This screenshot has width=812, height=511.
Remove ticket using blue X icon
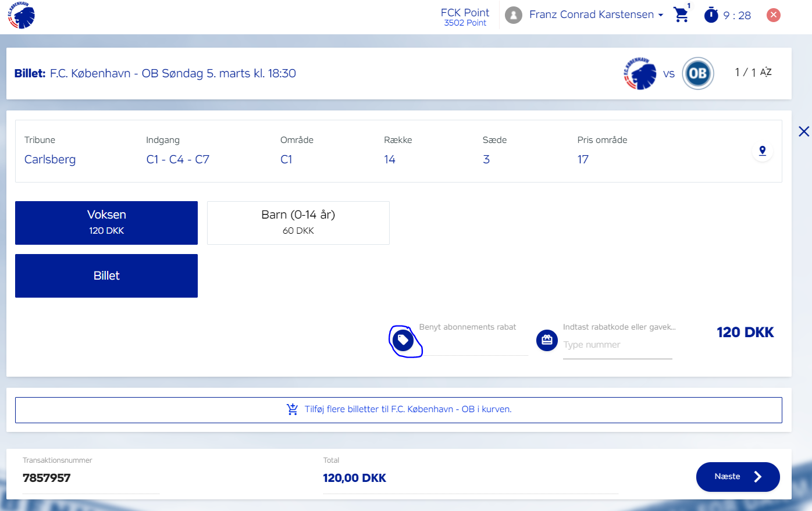point(803,131)
